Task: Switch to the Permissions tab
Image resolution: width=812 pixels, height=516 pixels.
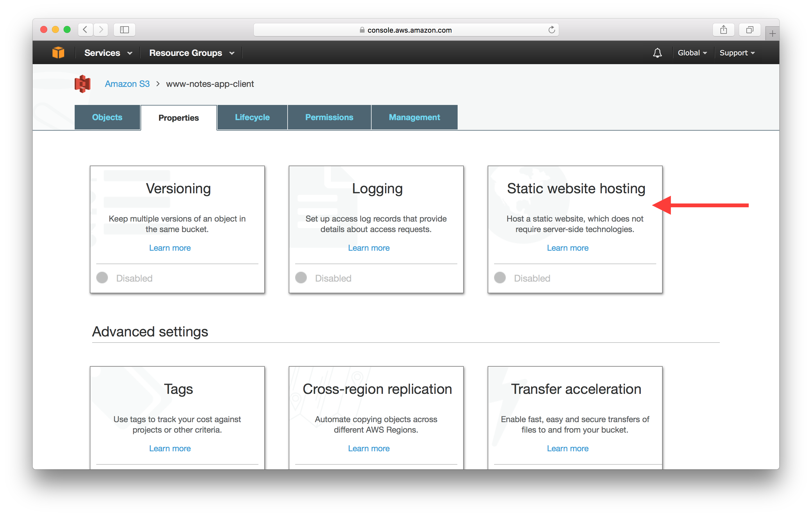Action: (329, 117)
